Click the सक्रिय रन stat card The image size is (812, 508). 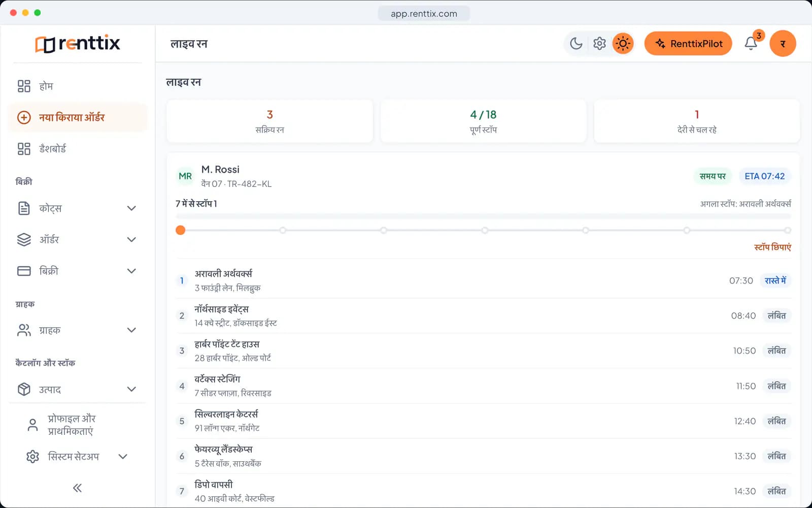[269, 121]
